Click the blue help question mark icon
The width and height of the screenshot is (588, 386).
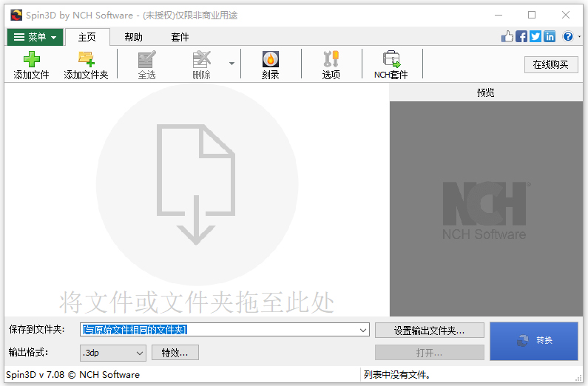coord(568,36)
